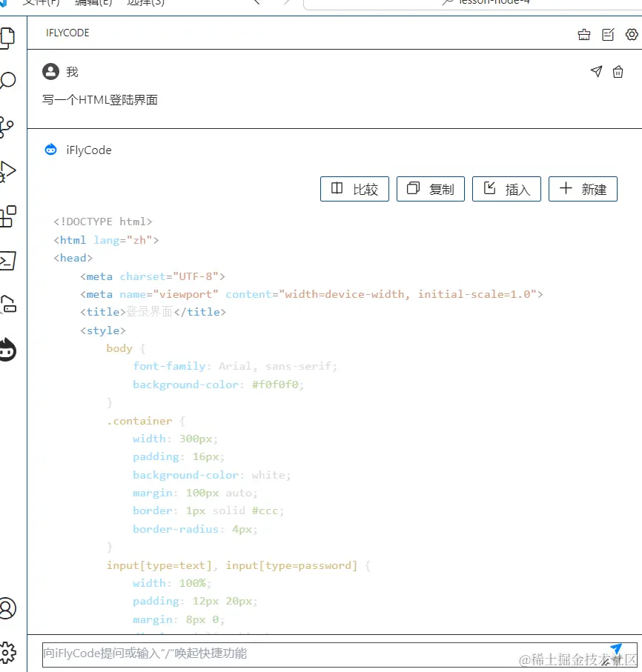The height and width of the screenshot is (672, 642).
Task: Open the Accounts icon in activity bar
Action: 7,608
